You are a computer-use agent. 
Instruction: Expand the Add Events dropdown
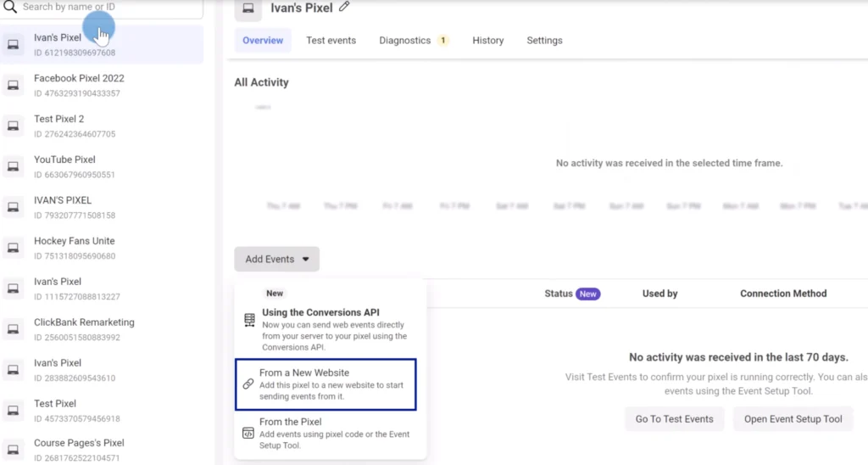pyautogui.click(x=276, y=260)
